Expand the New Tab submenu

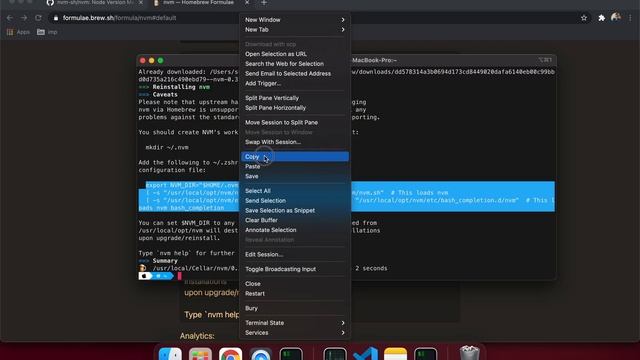pyautogui.click(x=294, y=29)
